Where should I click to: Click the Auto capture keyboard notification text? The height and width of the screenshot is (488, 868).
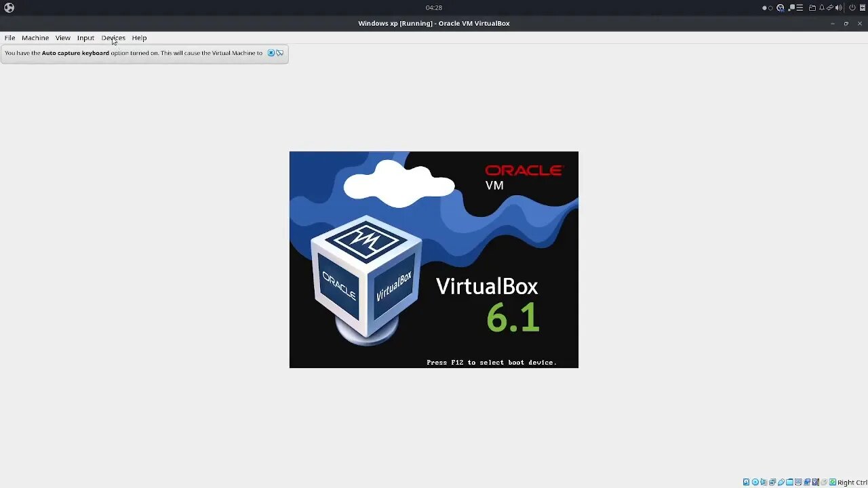134,53
